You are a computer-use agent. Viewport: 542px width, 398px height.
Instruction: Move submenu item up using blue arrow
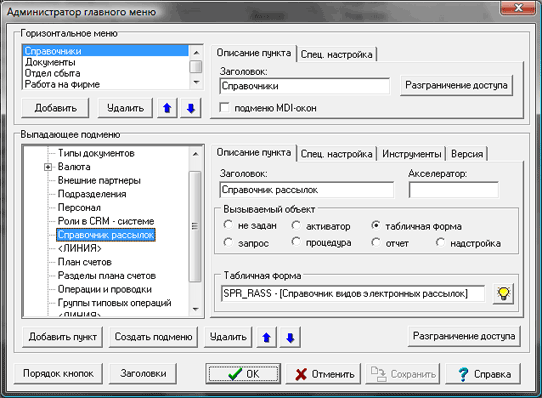267,337
